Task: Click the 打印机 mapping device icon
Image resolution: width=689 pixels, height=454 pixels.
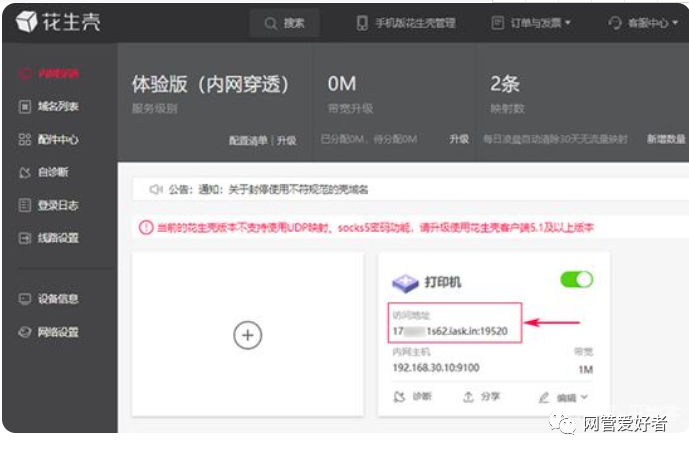Action: pyautogui.click(x=405, y=283)
